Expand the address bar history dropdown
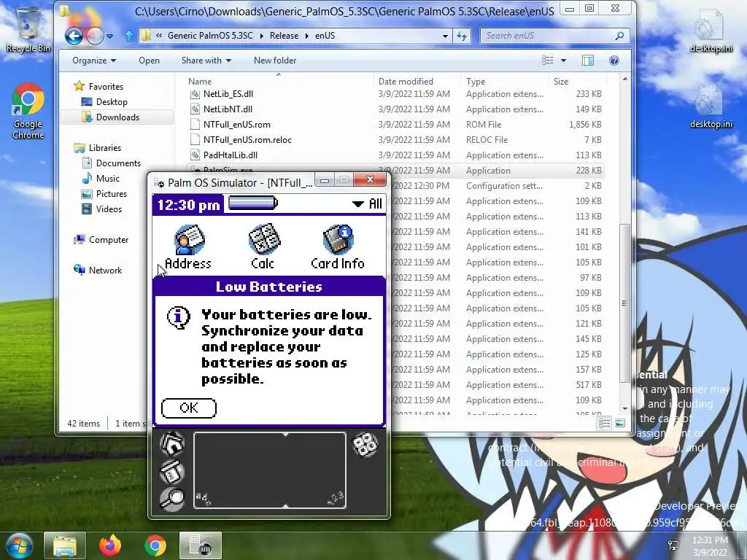 click(445, 36)
